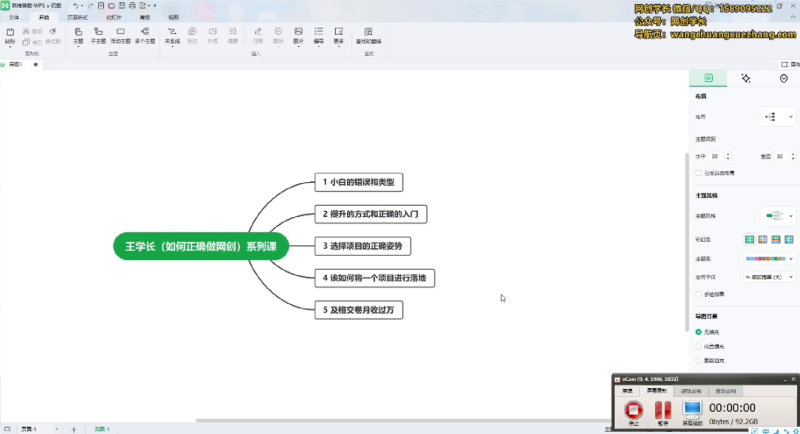Click the 主题色 color palette strip
The height and width of the screenshot is (434, 800).
765,258
